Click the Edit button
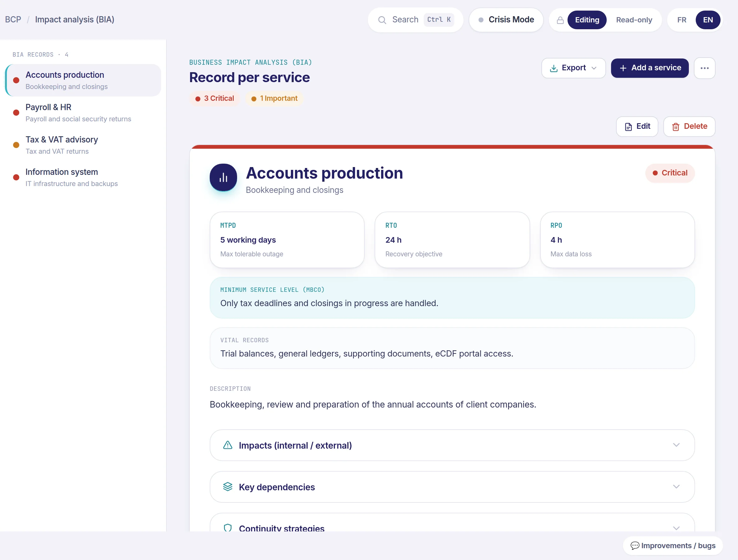This screenshot has width=738, height=560. (x=637, y=127)
